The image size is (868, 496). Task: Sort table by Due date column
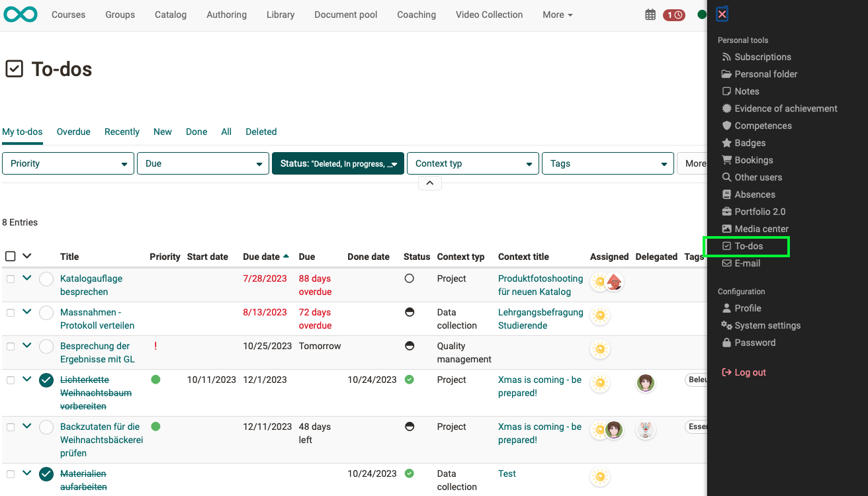[x=261, y=257]
